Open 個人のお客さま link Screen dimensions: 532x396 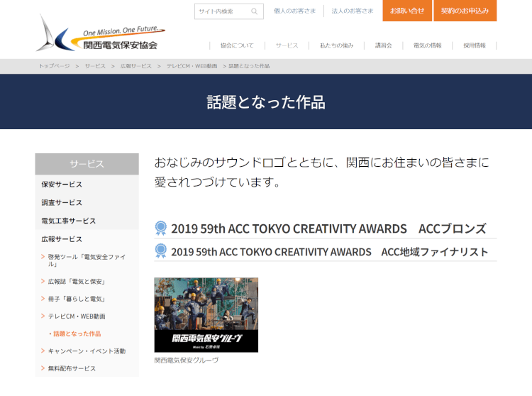pyautogui.click(x=294, y=11)
